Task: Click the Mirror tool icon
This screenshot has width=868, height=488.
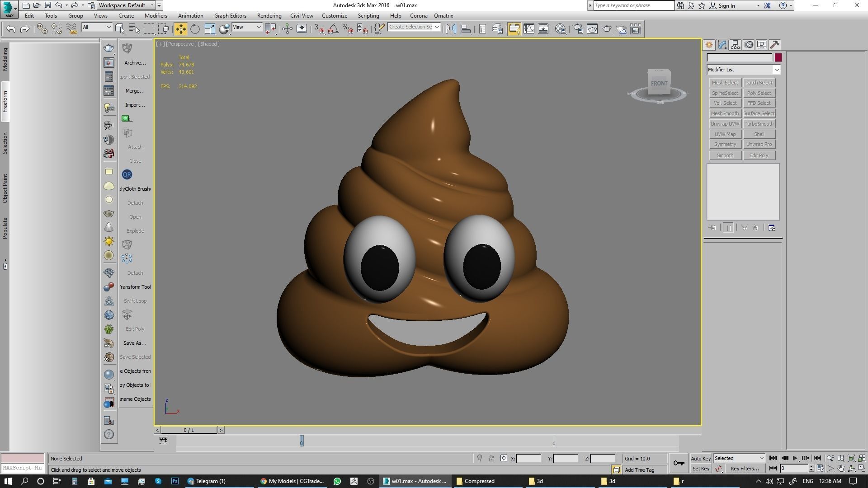Action: (451, 29)
